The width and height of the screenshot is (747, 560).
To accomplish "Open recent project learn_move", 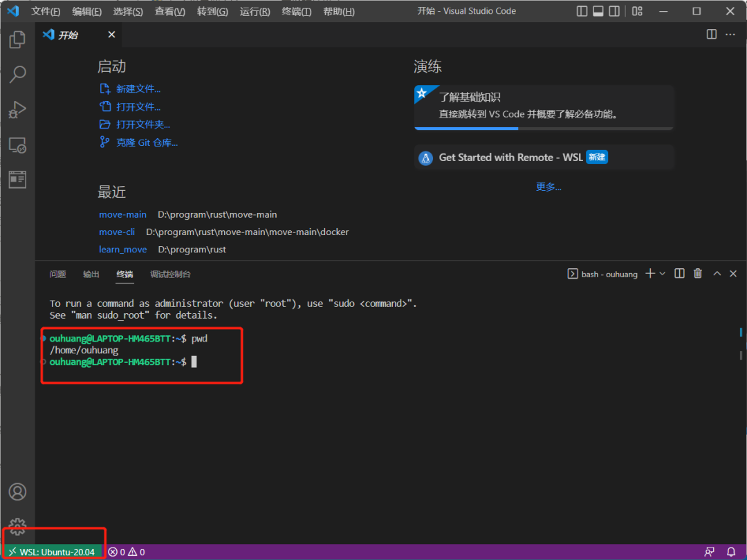I will coord(122,250).
